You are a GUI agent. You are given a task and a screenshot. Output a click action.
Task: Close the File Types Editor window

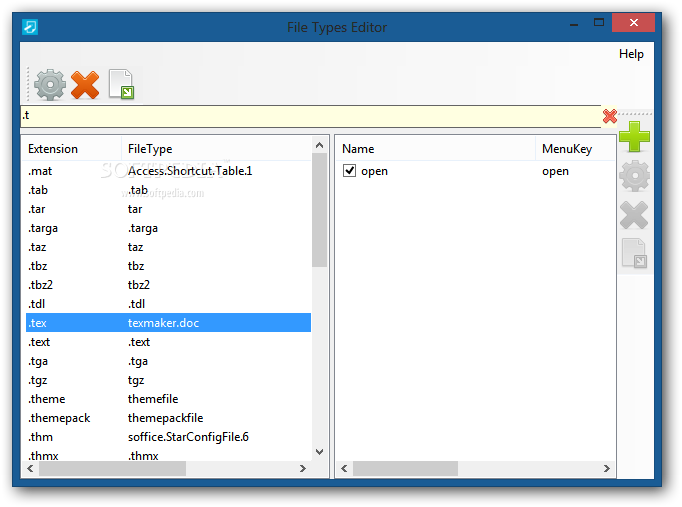633,23
